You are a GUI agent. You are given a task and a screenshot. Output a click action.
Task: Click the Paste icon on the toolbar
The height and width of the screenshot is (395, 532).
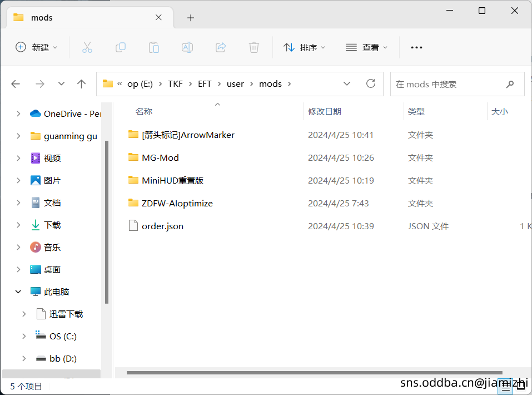pos(154,47)
